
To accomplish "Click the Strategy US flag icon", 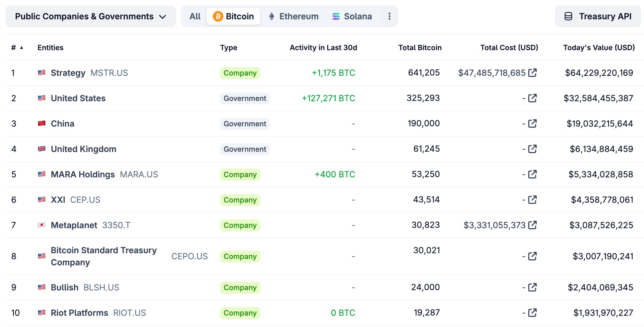I will pos(42,73).
